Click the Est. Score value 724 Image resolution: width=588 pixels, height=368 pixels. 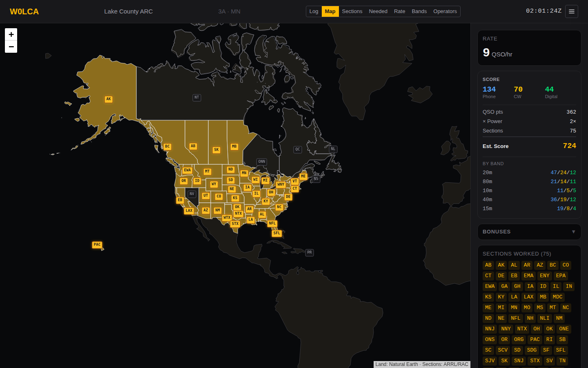pos(569,146)
